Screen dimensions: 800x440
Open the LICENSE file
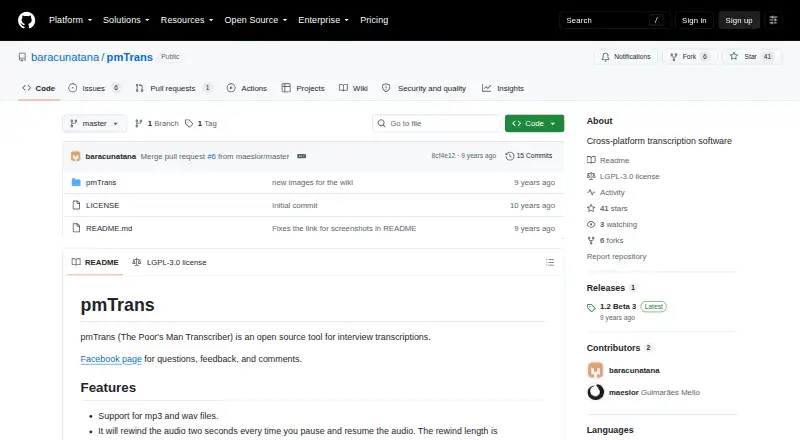click(103, 205)
